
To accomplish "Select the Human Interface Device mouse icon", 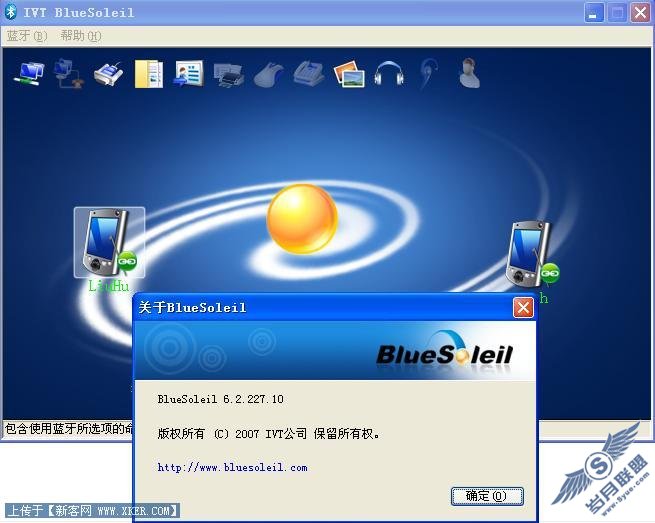I will click(x=268, y=74).
